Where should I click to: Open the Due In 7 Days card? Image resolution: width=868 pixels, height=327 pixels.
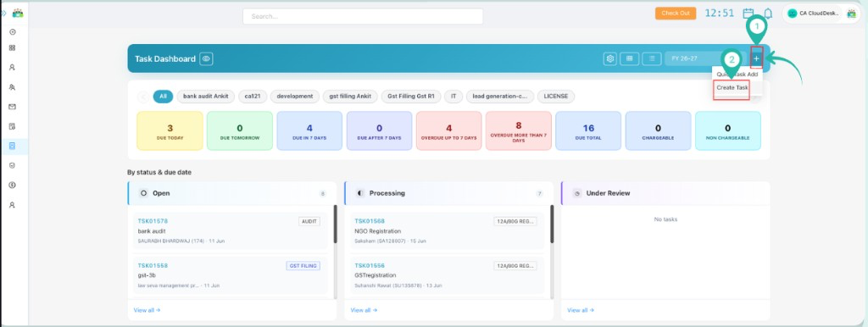click(x=309, y=130)
